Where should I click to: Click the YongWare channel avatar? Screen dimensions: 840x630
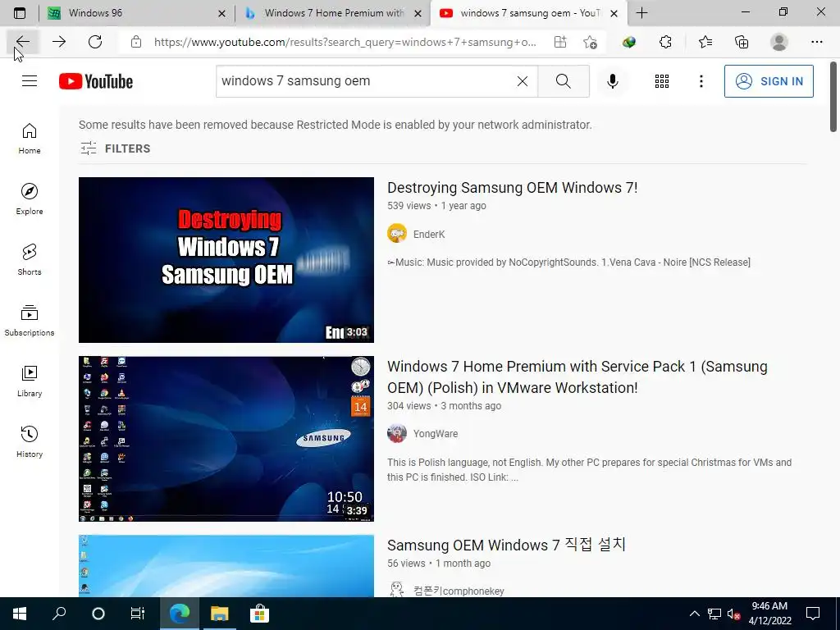point(397,433)
